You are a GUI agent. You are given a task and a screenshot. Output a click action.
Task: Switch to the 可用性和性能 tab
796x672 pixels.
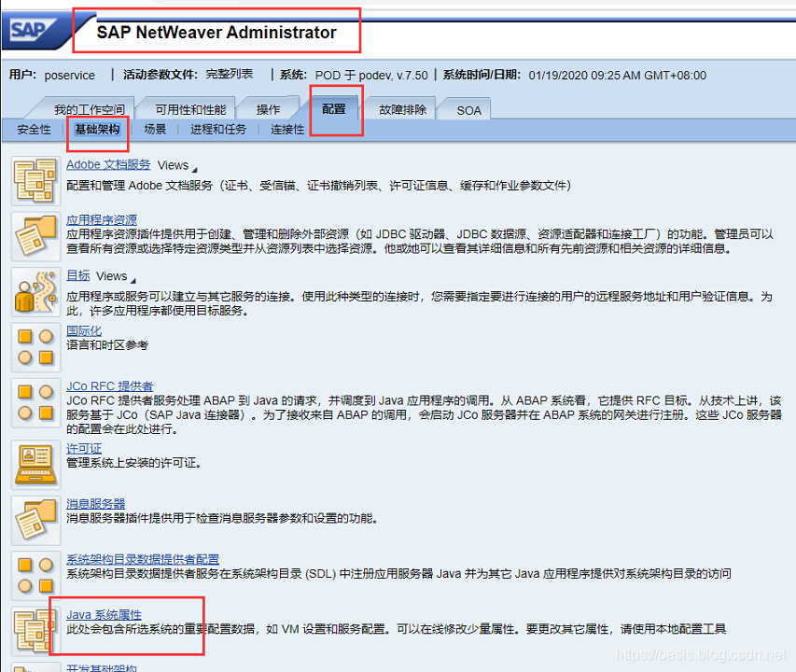190,109
